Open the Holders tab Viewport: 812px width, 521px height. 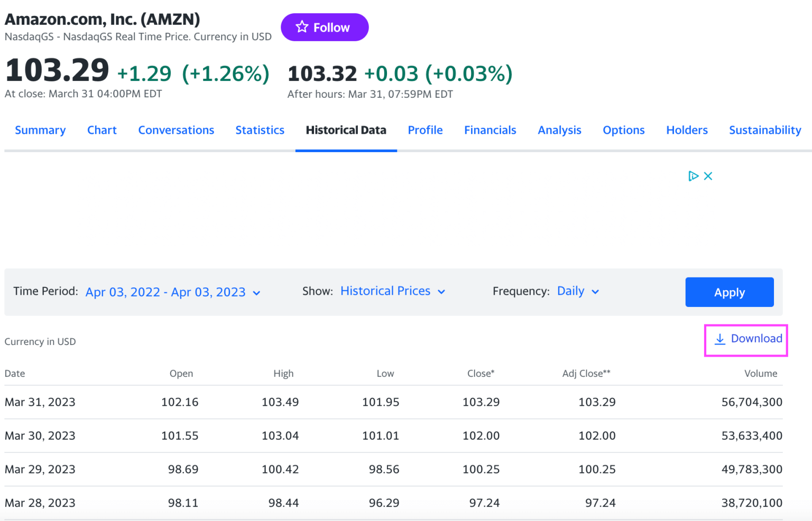pos(687,130)
